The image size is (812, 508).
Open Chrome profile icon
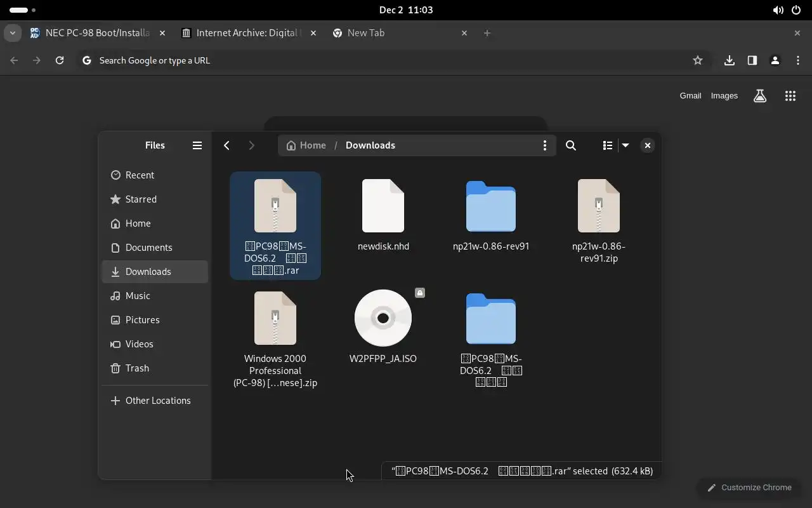coord(775,60)
